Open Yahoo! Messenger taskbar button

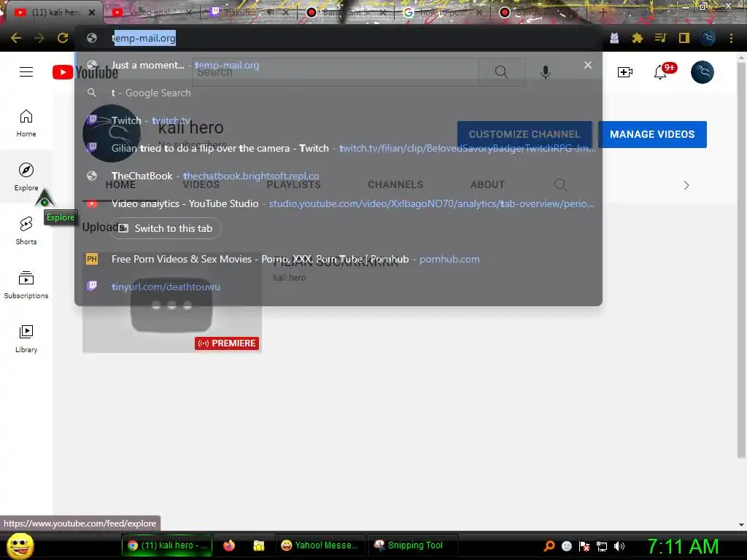(x=320, y=545)
